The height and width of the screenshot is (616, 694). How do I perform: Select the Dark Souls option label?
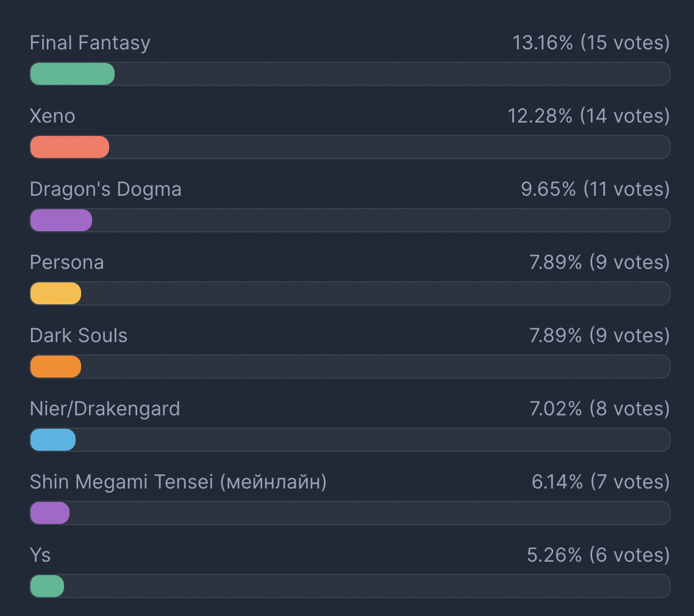78,335
